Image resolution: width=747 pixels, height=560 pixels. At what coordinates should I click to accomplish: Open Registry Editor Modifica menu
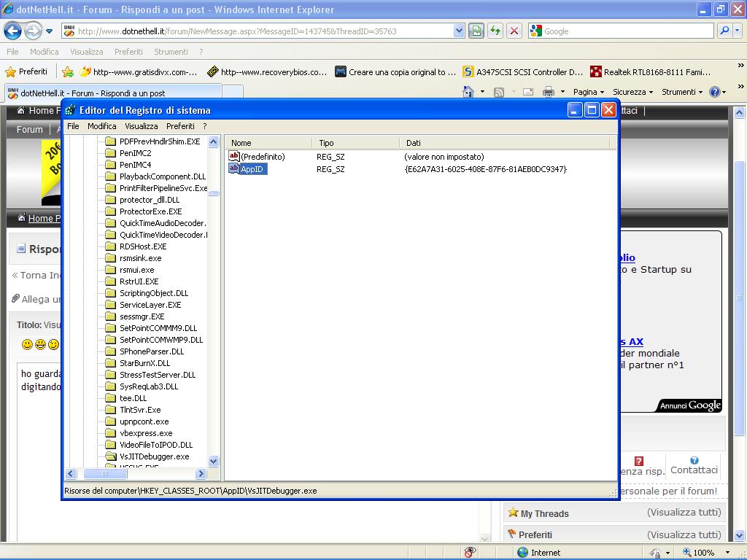pyautogui.click(x=102, y=126)
